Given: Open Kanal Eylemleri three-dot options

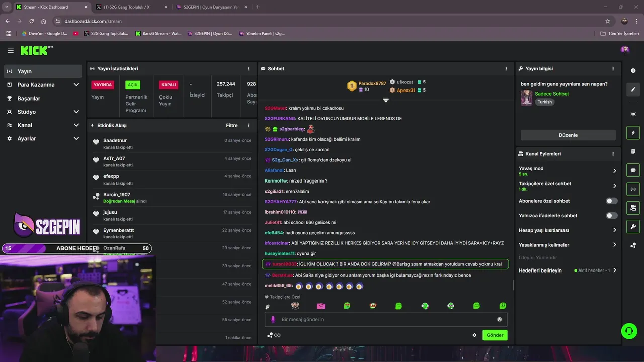Looking at the screenshot, I should pos(613,154).
